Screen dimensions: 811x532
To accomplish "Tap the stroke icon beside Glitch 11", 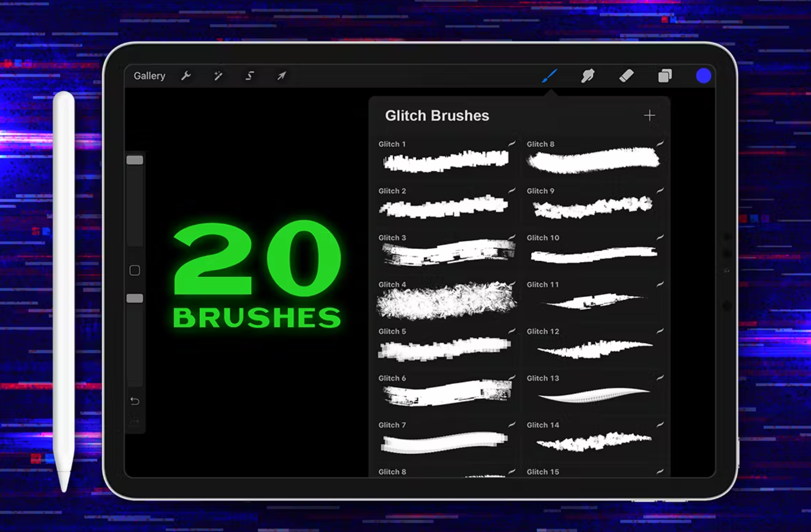I will pyautogui.click(x=660, y=284).
